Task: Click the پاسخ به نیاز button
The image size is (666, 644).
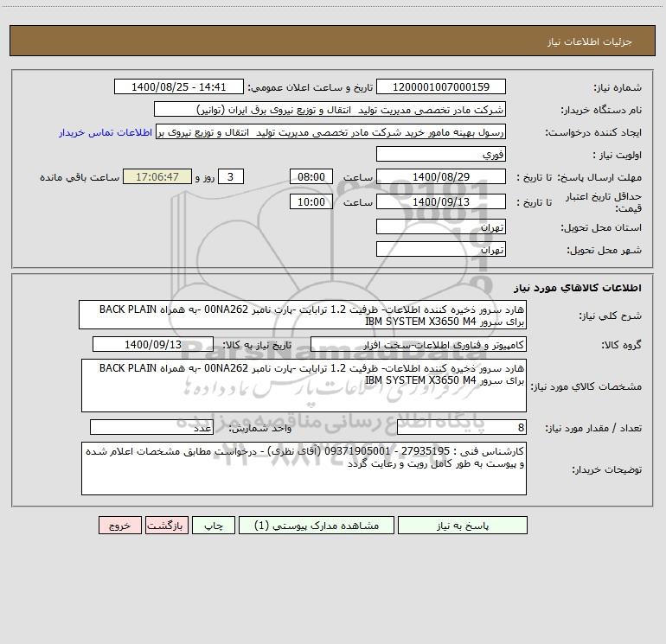Action: [463, 526]
